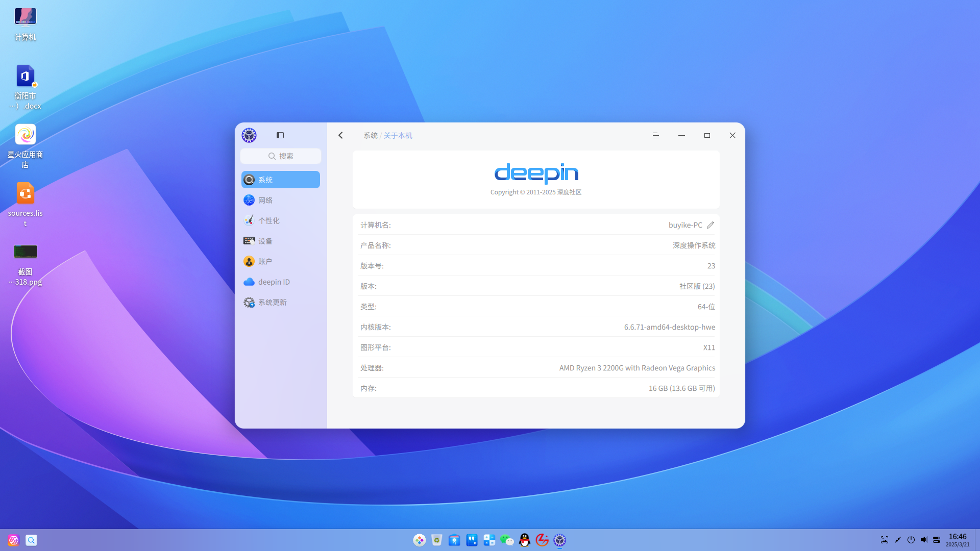Click 系统 in the breadcrumb
The width and height of the screenshot is (980, 551).
(x=371, y=135)
